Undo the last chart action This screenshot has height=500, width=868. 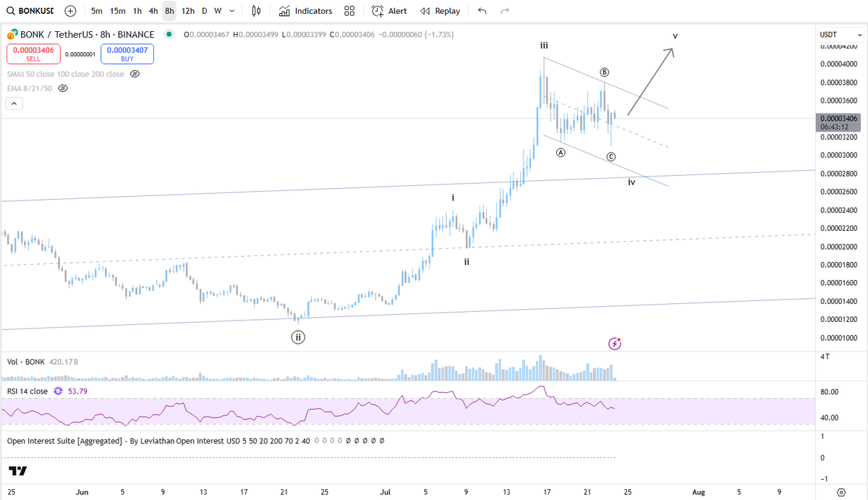(x=482, y=11)
